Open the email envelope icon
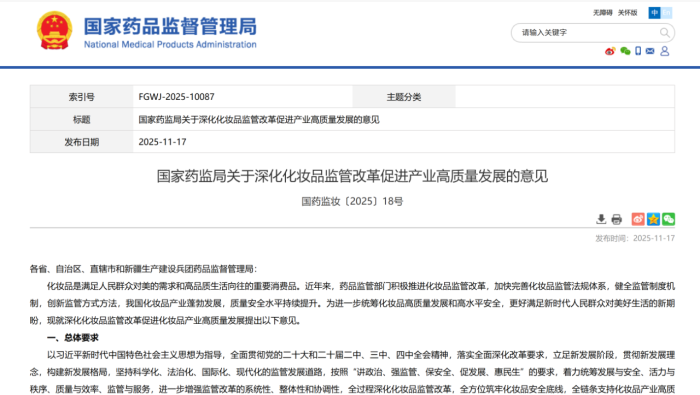 [x=650, y=51]
